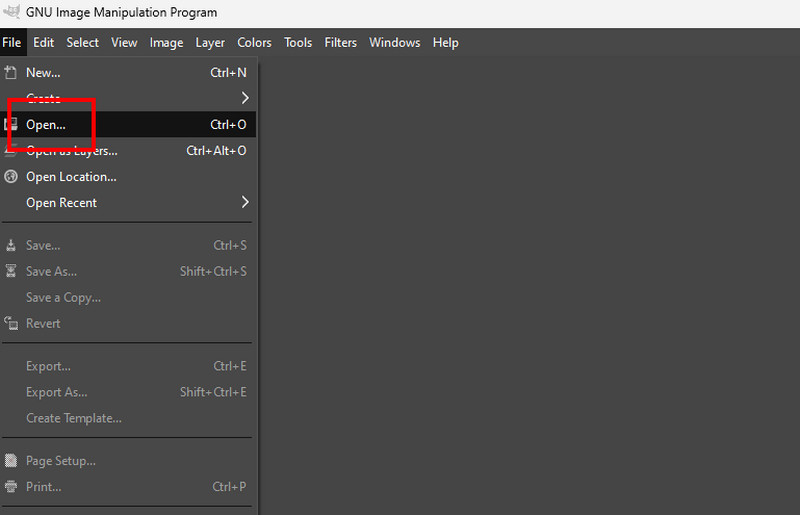Open the Layer menu
Viewport: 800px width, 515px height.
click(x=210, y=42)
